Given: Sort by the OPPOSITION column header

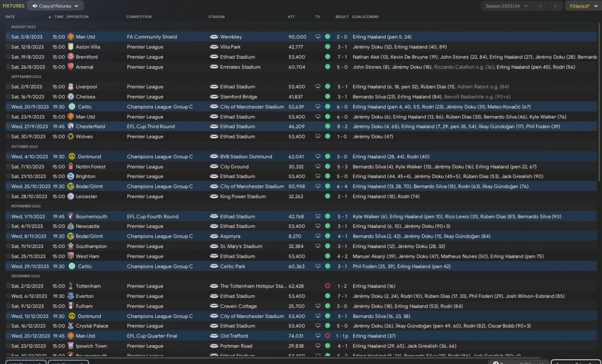Looking at the screenshot, I should 78,17.
